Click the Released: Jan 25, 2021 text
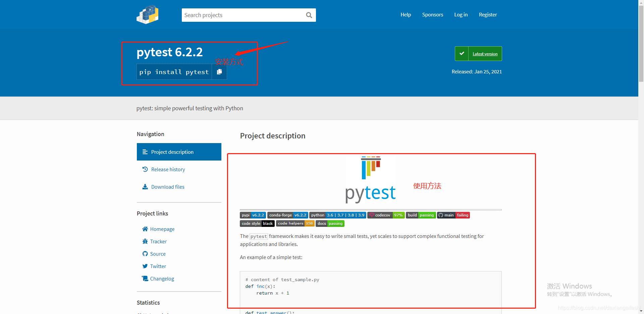Viewport: 644px width, 314px height. coord(477,72)
